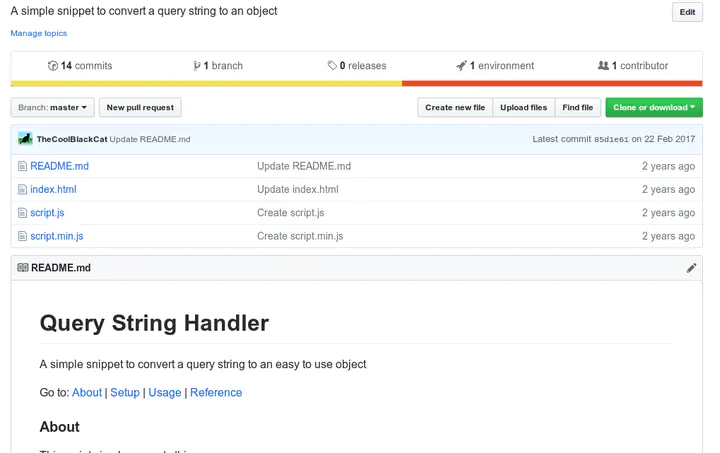Open the Branch: master dropdown
The image size is (720, 453).
[x=52, y=107]
